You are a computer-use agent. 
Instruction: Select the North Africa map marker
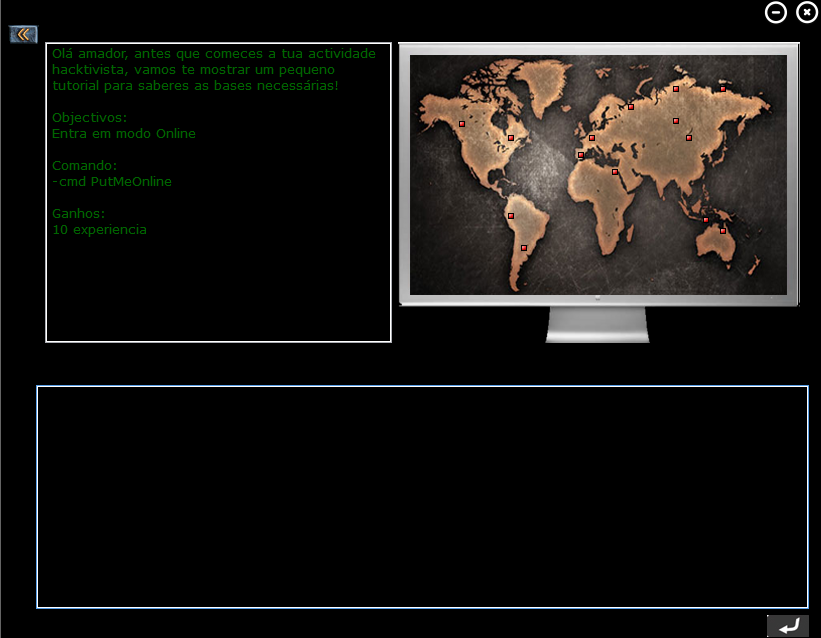[x=615, y=172]
